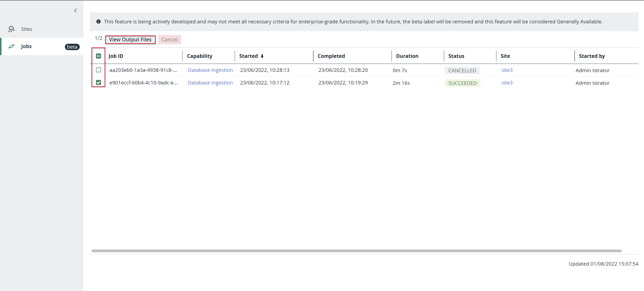Open Database ingestion link for the succeeded job
This screenshot has height=291, width=644.
[x=210, y=83]
